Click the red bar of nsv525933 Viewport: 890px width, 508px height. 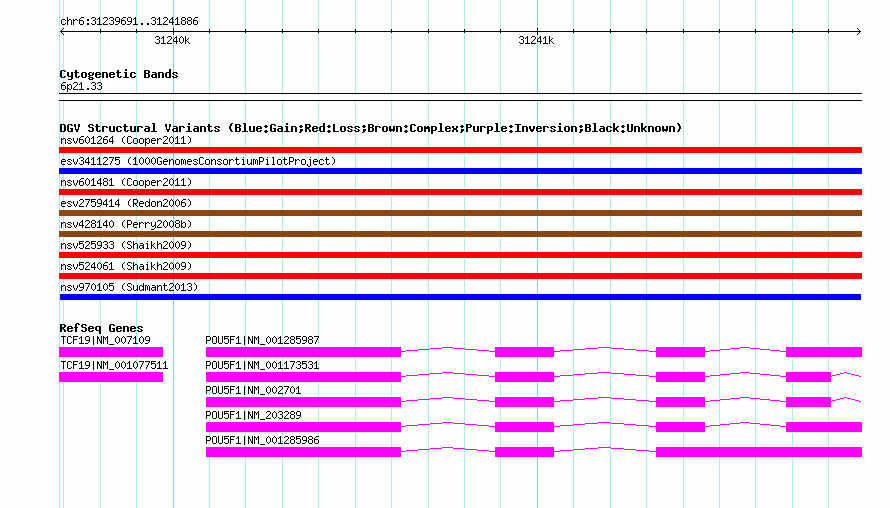pyautogui.click(x=460, y=255)
